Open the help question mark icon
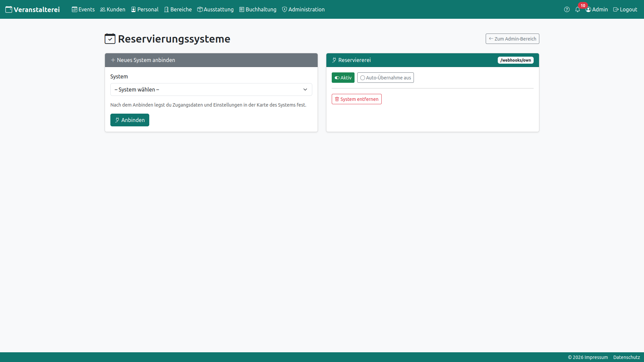 (567, 9)
